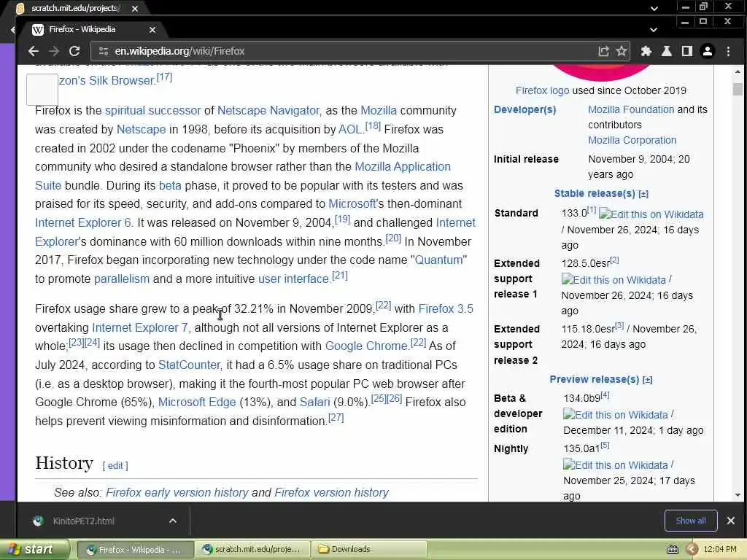Screen dimensions: 747x560
Task: Click Show all downloads button
Action: point(691,521)
